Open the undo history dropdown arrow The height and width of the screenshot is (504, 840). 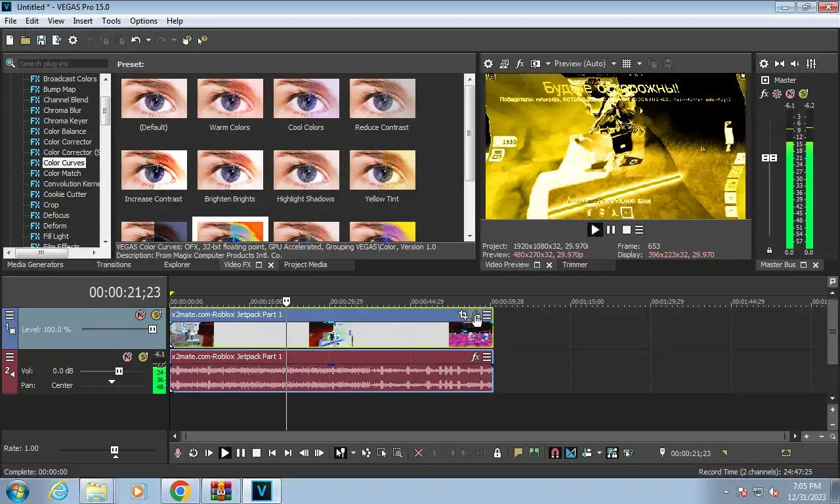tap(148, 40)
